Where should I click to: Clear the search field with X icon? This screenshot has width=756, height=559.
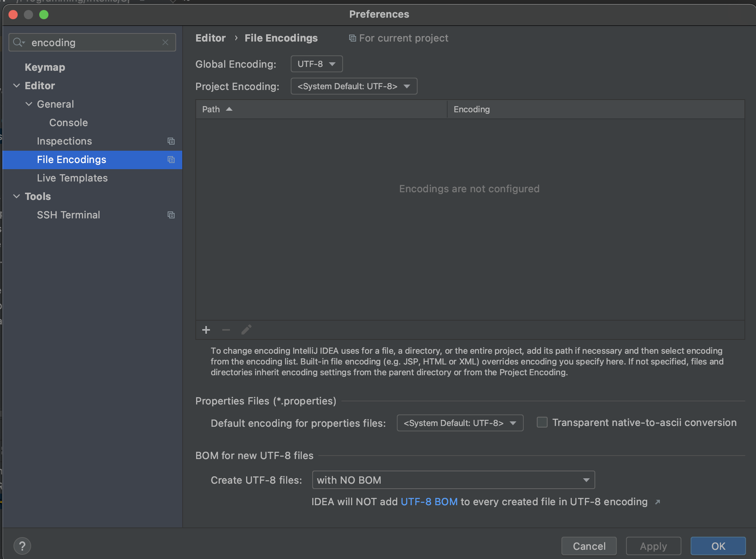coord(165,42)
